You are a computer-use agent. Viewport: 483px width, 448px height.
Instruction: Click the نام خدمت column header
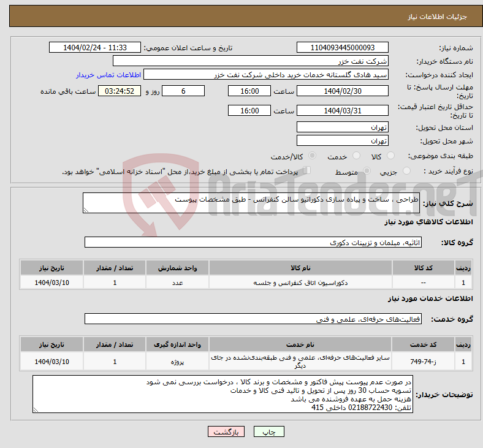point(300,344)
